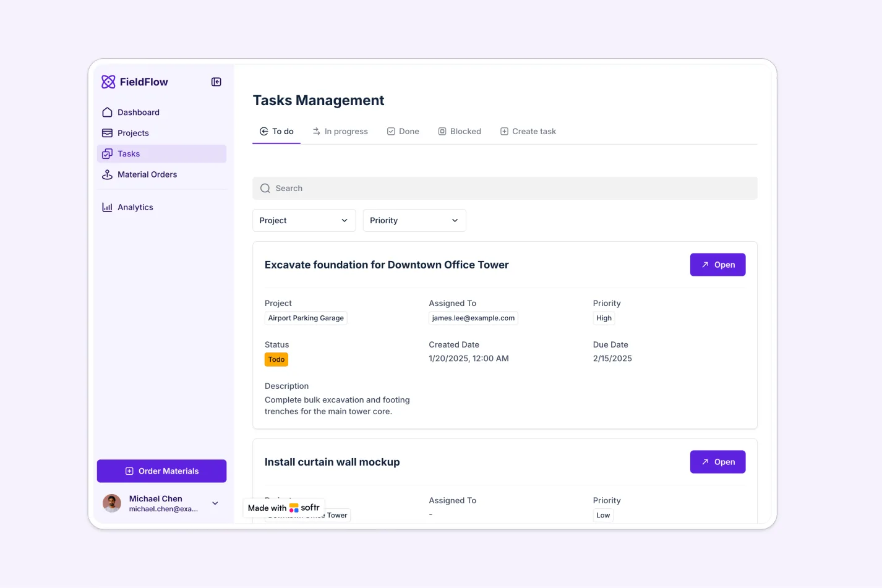Open the Priority filter dropdown
This screenshot has height=588, width=882.
(x=414, y=221)
